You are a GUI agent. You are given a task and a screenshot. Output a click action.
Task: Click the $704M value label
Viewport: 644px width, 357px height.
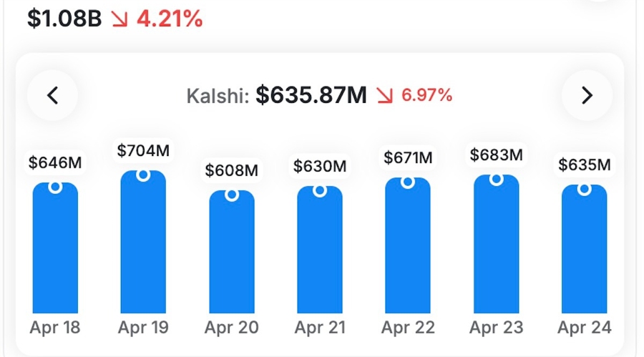click(143, 150)
